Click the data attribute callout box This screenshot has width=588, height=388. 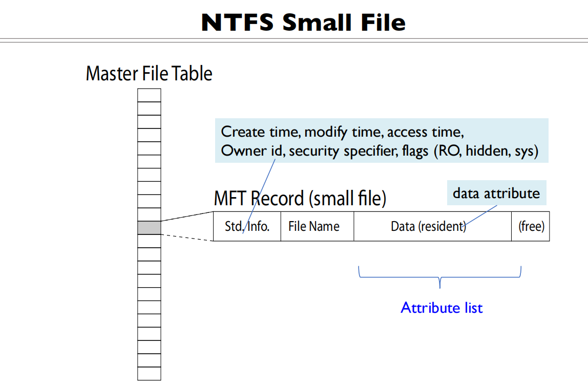(496, 193)
